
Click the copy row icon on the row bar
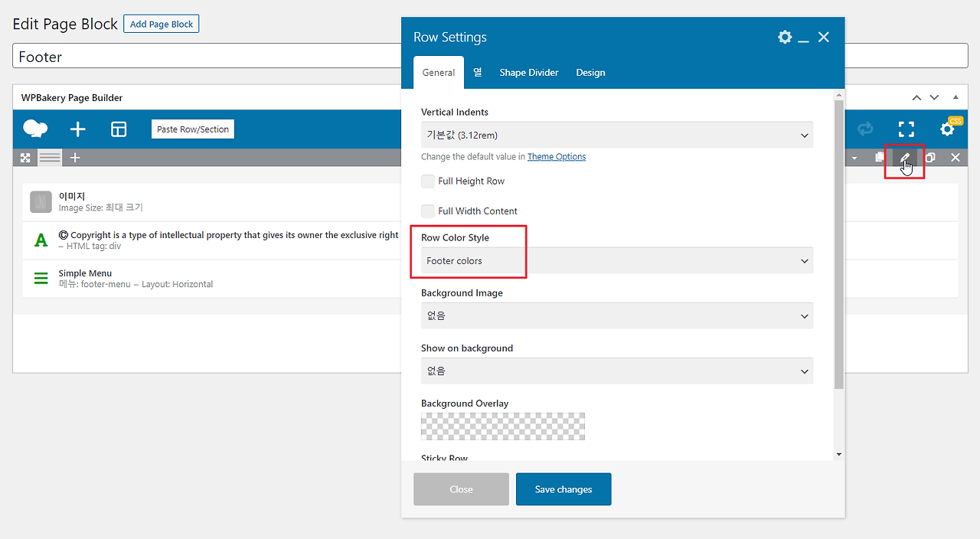(880, 158)
